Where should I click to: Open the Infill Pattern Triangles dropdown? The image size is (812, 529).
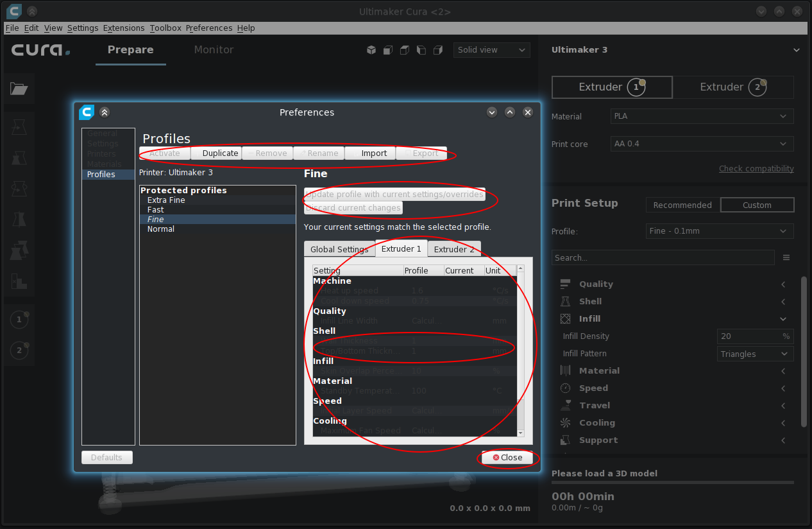click(x=756, y=354)
